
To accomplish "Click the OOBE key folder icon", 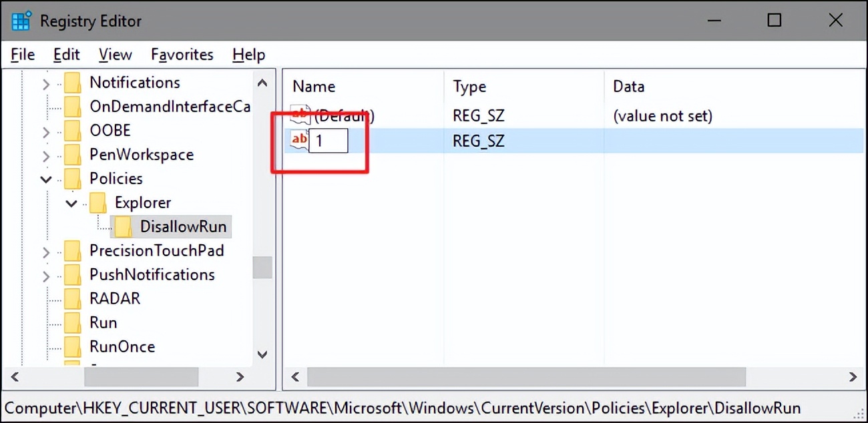I will tap(73, 130).
